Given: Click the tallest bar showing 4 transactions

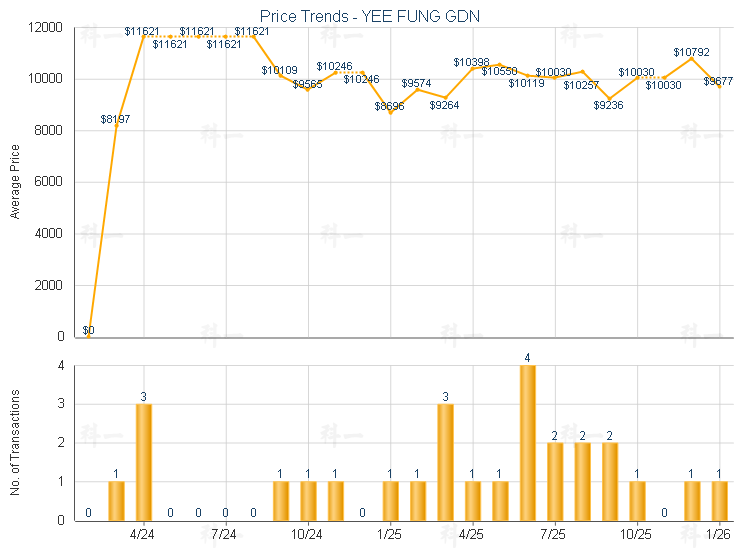Looking at the screenshot, I should pyautogui.click(x=527, y=442).
